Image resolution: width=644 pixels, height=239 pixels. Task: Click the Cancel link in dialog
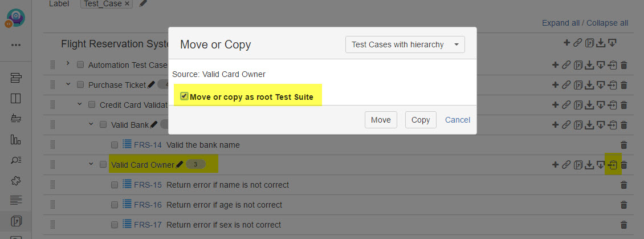(458, 120)
